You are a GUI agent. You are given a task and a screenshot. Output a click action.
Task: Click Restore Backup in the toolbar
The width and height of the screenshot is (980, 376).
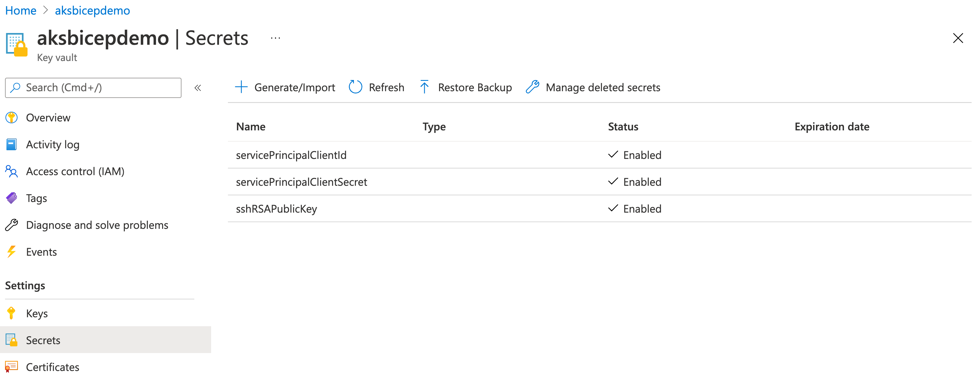(466, 88)
